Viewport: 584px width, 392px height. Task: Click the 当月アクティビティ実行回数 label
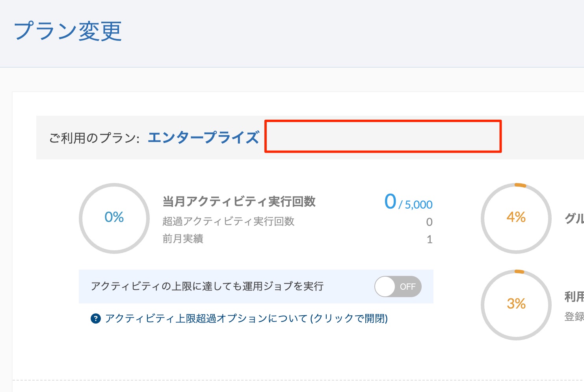pyautogui.click(x=239, y=202)
